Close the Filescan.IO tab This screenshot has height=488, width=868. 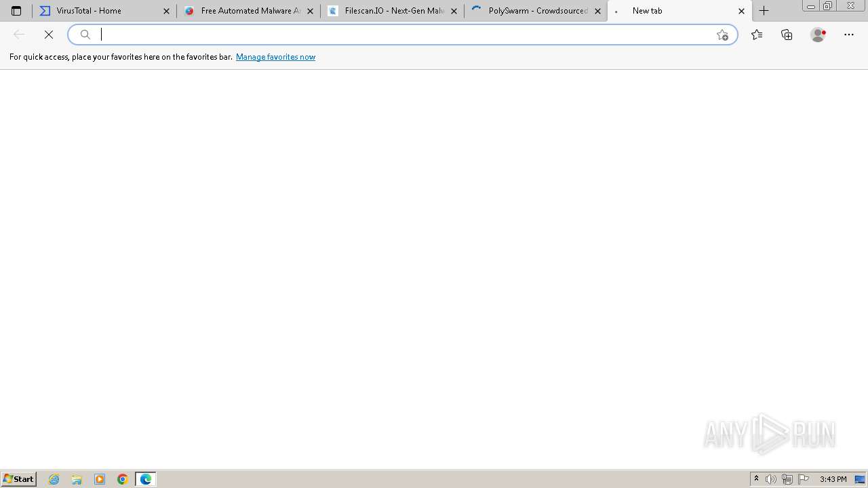(x=454, y=11)
